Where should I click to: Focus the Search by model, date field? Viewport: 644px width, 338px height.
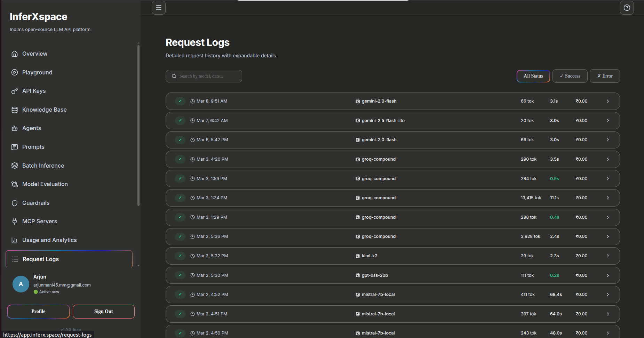(204, 76)
